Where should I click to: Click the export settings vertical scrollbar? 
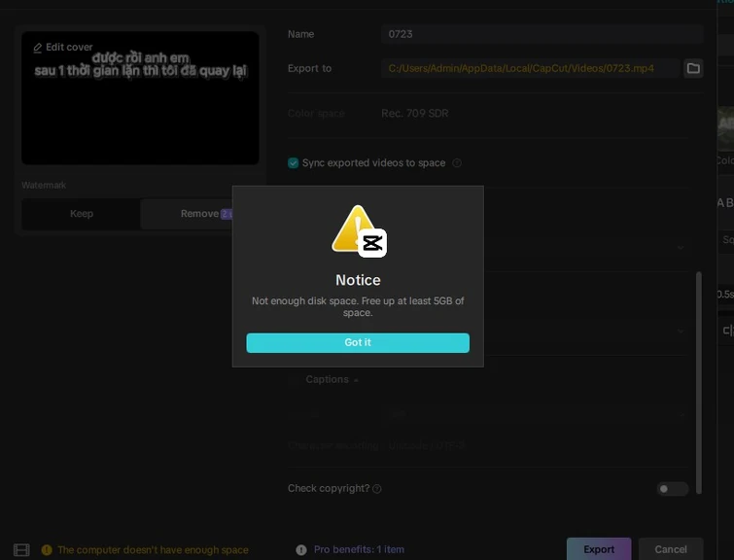tap(698, 382)
